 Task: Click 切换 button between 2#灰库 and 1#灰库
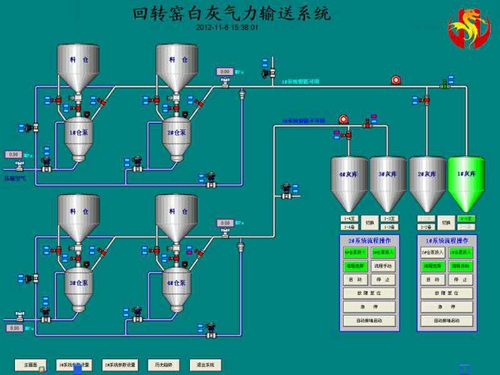(x=446, y=223)
